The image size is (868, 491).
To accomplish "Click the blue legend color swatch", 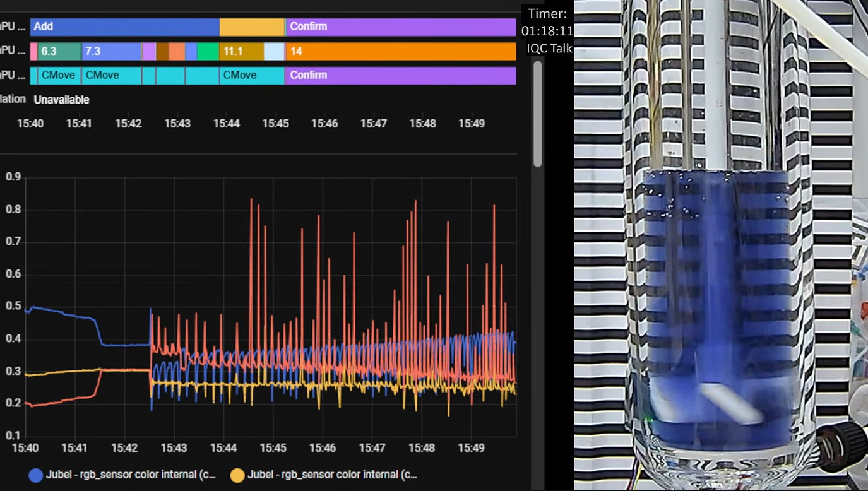I will point(36,475).
